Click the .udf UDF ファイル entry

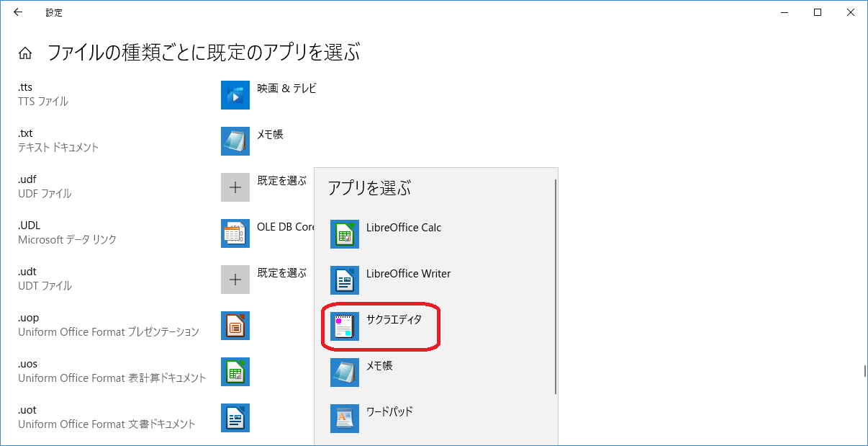[x=45, y=187]
